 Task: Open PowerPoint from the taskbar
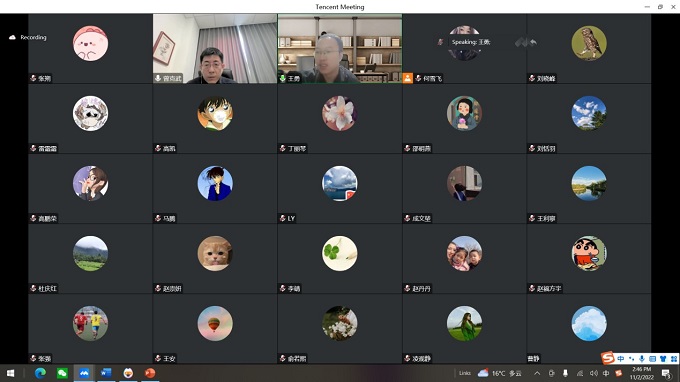tap(150, 373)
